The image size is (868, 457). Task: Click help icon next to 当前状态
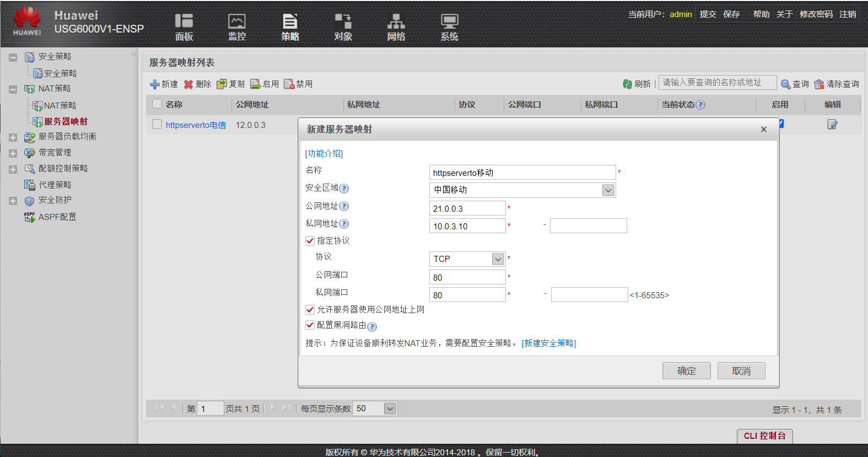tap(700, 105)
